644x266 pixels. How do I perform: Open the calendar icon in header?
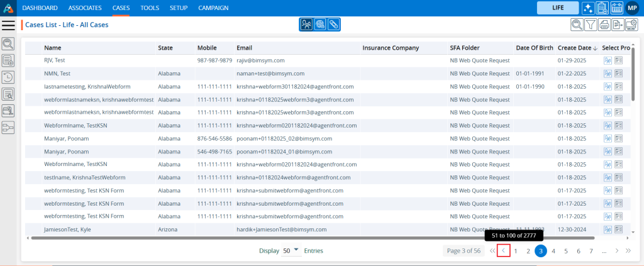[617, 8]
